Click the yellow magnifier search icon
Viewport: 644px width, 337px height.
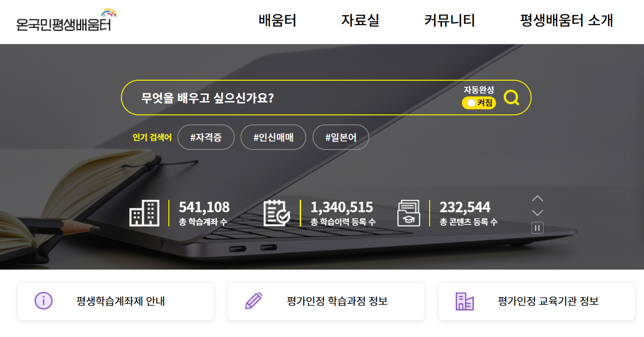pyautogui.click(x=511, y=98)
